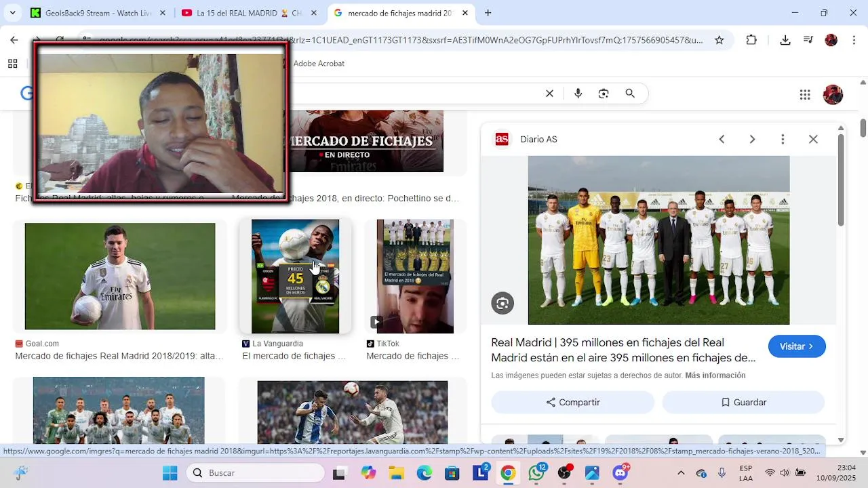Open Real Madrid 395 millones article title
This screenshot has width=868, height=488.
click(x=623, y=350)
